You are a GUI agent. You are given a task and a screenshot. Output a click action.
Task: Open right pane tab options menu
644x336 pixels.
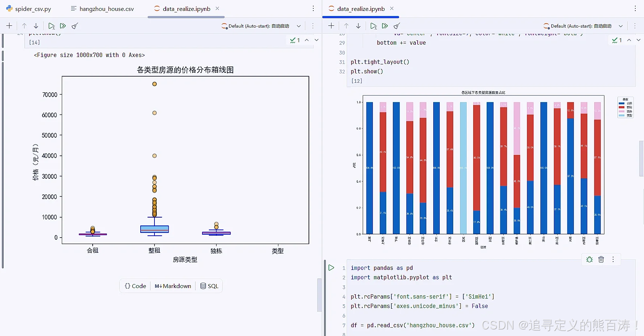(635, 8)
